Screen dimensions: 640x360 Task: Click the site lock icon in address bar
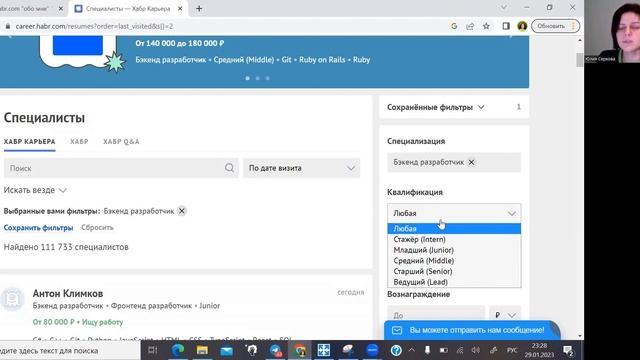coord(7,26)
